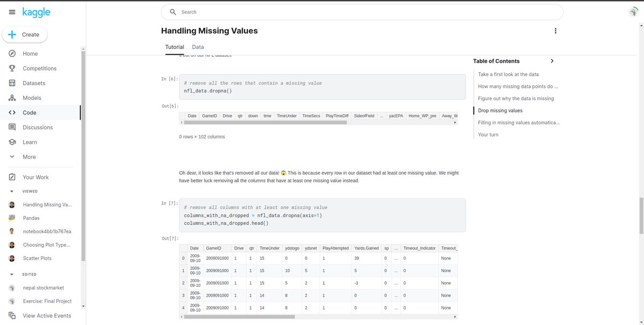The height and width of the screenshot is (325, 644).
Task: Switch to the Data tab
Action: (197, 47)
